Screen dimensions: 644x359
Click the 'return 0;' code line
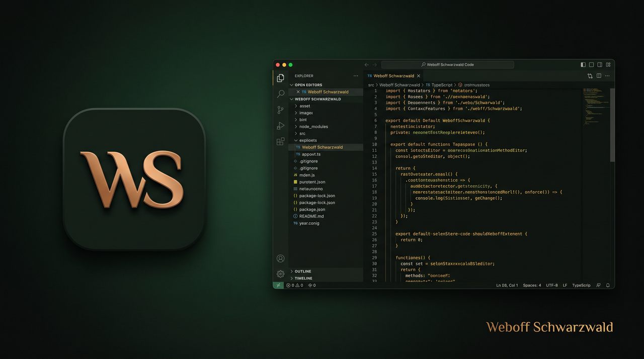point(412,240)
